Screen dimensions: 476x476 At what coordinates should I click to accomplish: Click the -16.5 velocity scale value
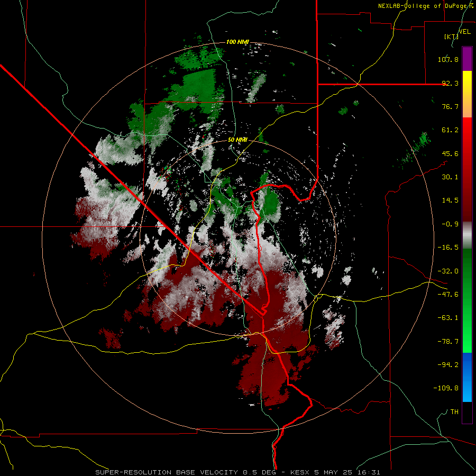click(448, 248)
